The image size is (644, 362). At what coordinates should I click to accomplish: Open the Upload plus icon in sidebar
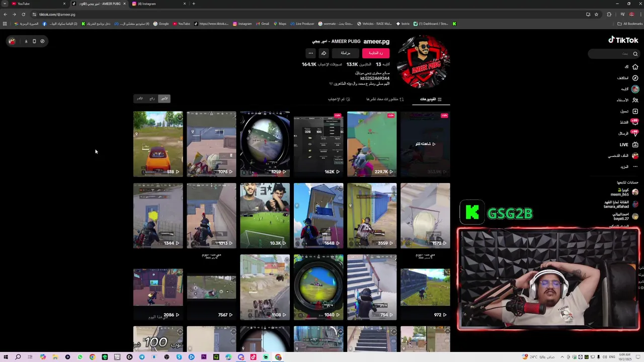pos(635,111)
